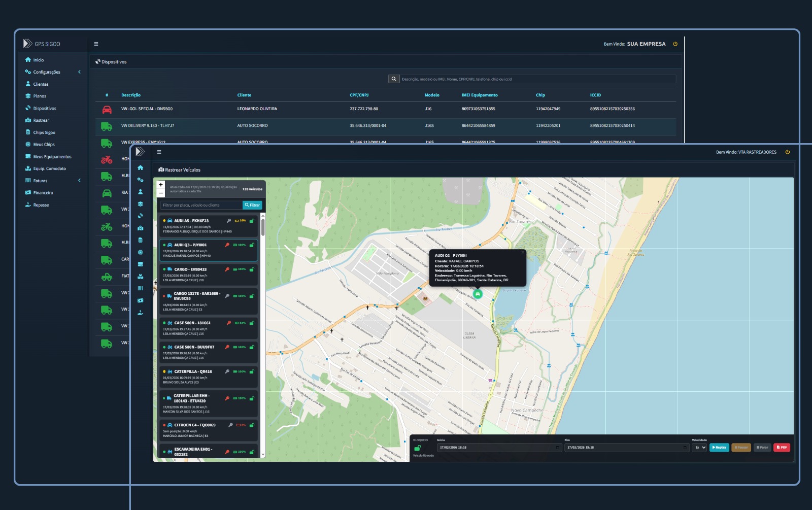
Task: Click the Parar button
Action: click(762, 448)
